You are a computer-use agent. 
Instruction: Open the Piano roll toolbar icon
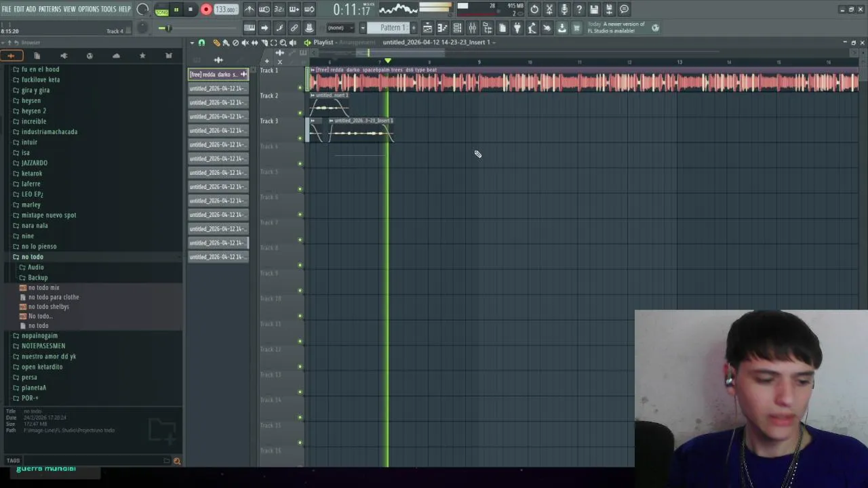pos(442,28)
